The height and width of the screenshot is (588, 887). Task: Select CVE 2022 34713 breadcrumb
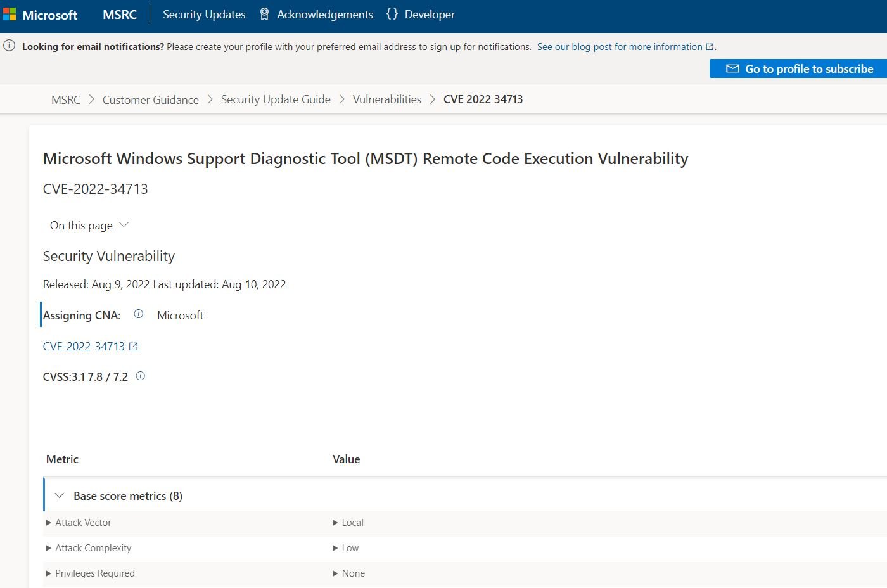coord(483,99)
